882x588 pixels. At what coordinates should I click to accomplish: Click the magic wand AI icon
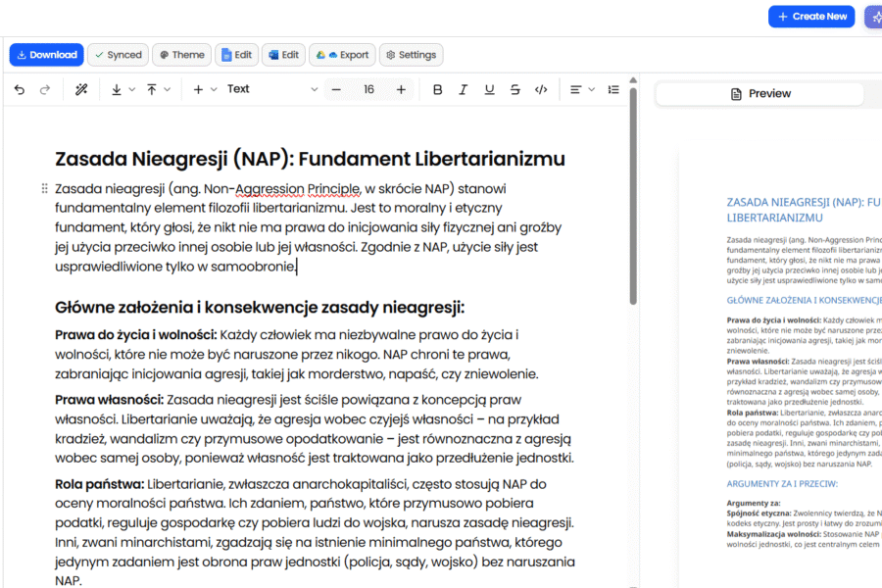click(81, 89)
